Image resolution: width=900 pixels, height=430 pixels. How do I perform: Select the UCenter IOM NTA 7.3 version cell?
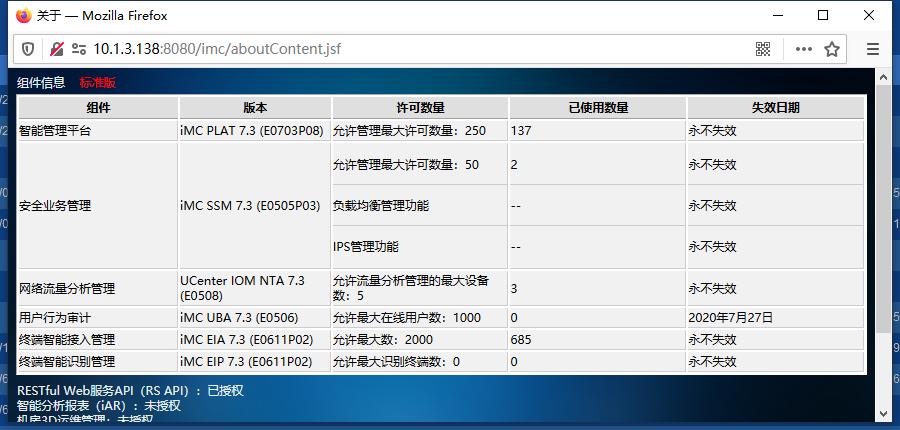coord(255,288)
